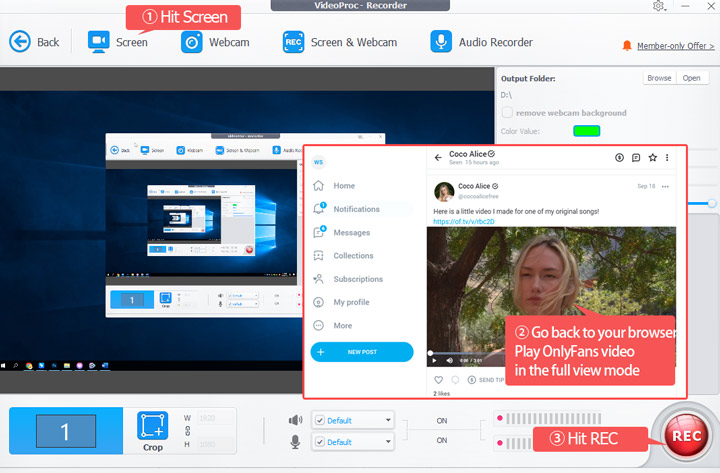Toggle the aspect ratio lock link icon
The image size is (720, 473).
187,431
